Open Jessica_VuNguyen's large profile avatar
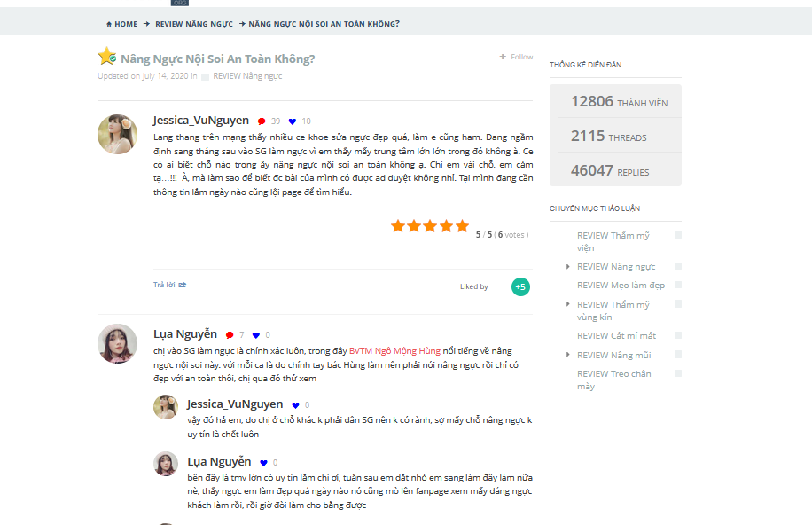 point(118,134)
